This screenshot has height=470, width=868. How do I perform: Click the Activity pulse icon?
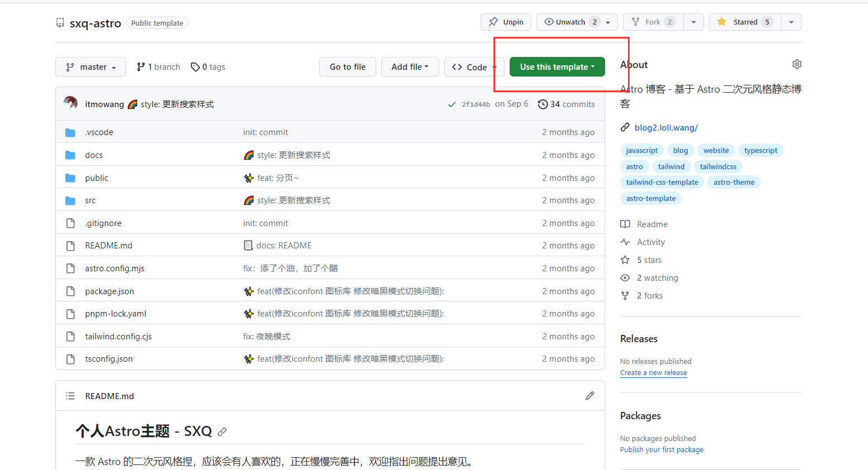pos(625,242)
